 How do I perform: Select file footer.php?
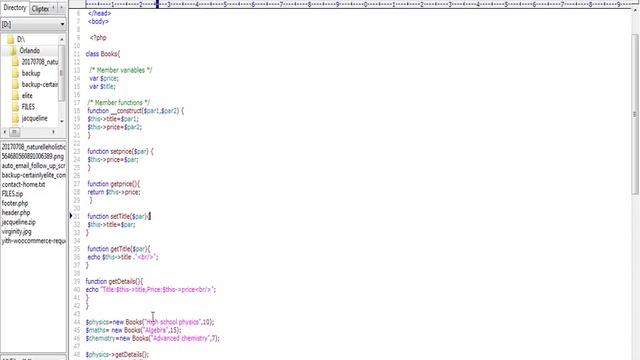pos(15,203)
